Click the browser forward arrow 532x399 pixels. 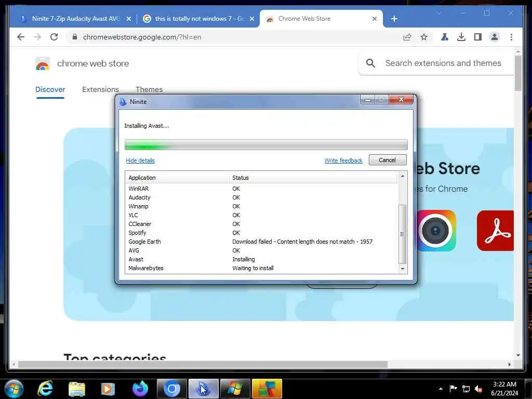click(x=37, y=37)
